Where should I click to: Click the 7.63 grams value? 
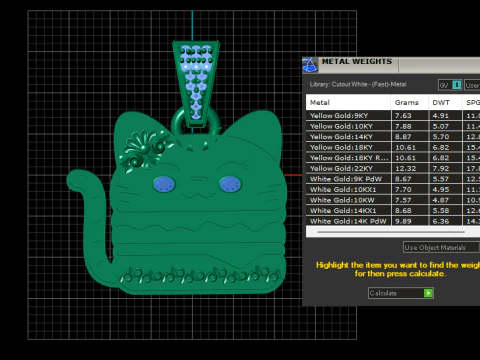pos(403,116)
